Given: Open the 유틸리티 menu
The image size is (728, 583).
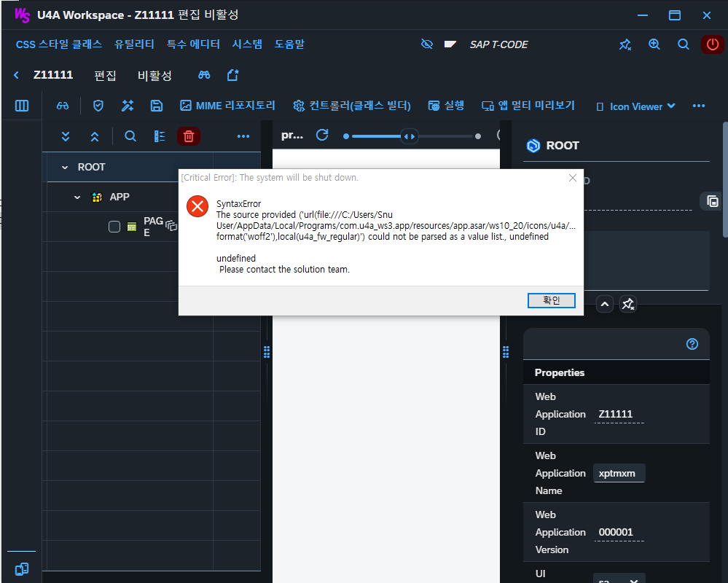Looking at the screenshot, I should pyautogui.click(x=134, y=44).
